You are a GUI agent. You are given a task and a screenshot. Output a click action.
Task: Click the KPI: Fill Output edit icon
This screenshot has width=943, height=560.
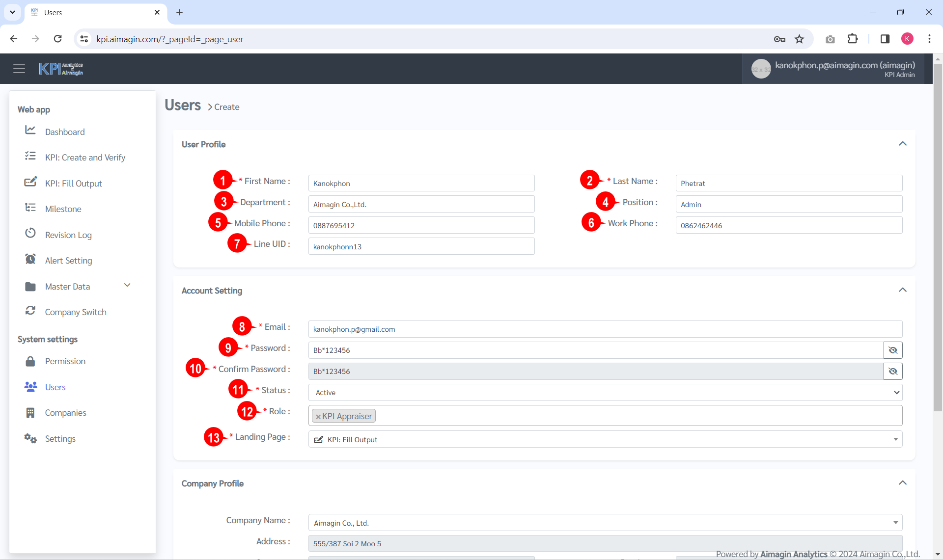point(30,182)
